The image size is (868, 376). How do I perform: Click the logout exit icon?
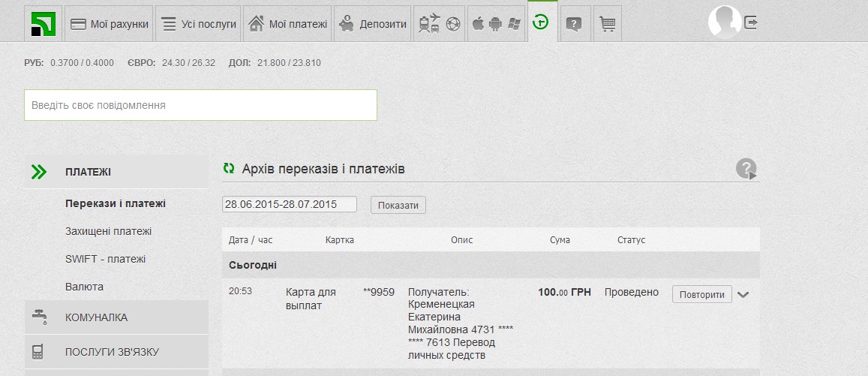tap(751, 23)
